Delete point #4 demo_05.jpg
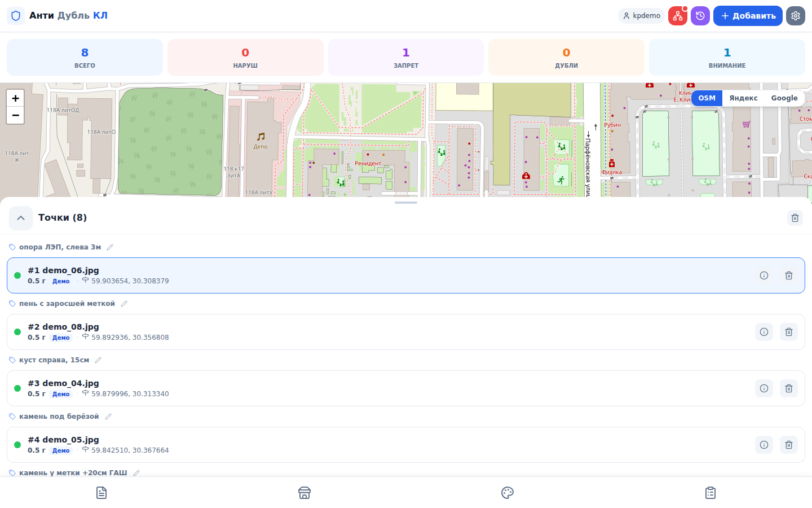 click(x=789, y=445)
